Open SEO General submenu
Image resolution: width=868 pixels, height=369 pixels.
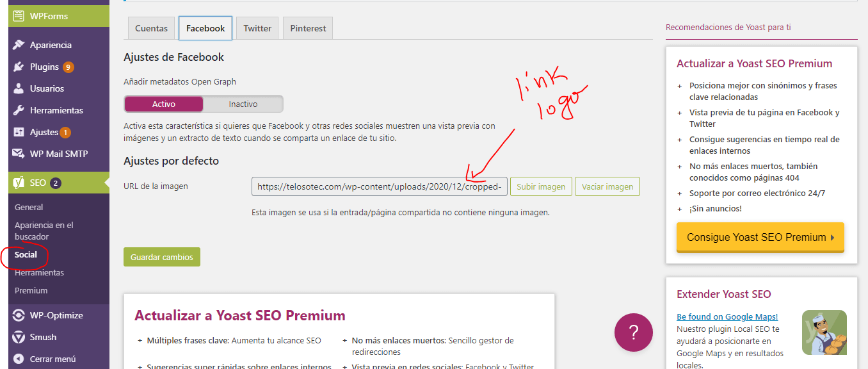point(29,207)
